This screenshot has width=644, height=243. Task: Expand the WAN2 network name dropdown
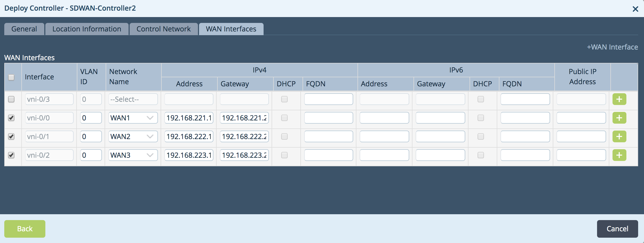(133, 136)
